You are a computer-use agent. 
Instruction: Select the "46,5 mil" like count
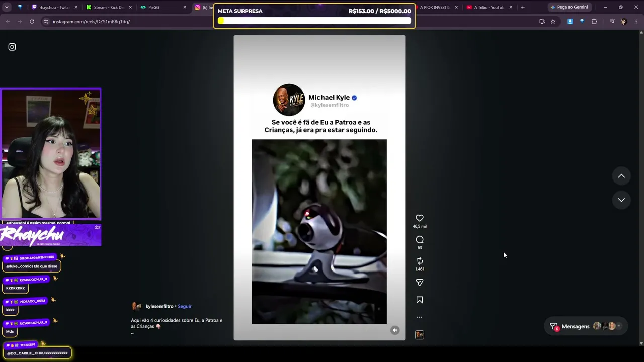(x=420, y=227)
